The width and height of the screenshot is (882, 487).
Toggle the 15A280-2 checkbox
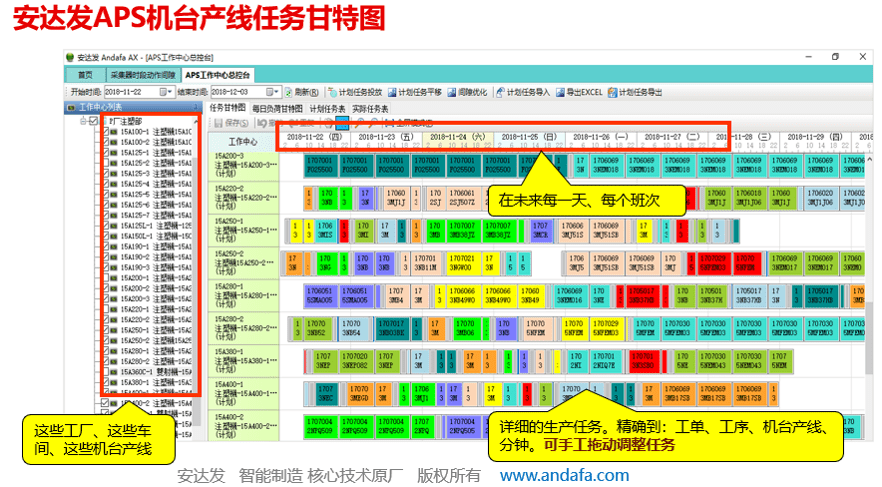[x=105, y=362]
